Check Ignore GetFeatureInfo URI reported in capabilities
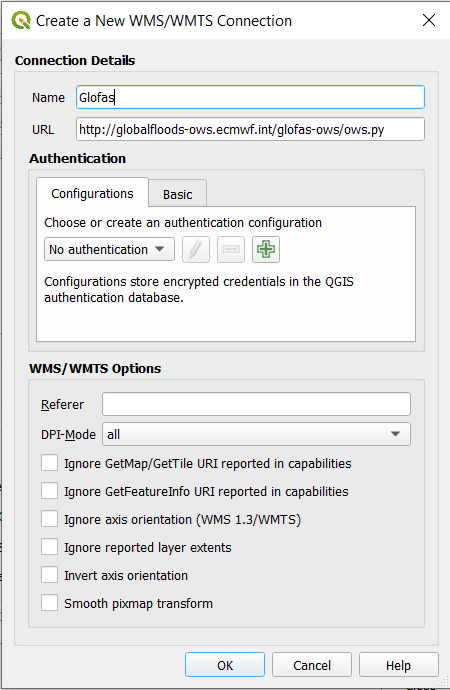 (49, 491)
